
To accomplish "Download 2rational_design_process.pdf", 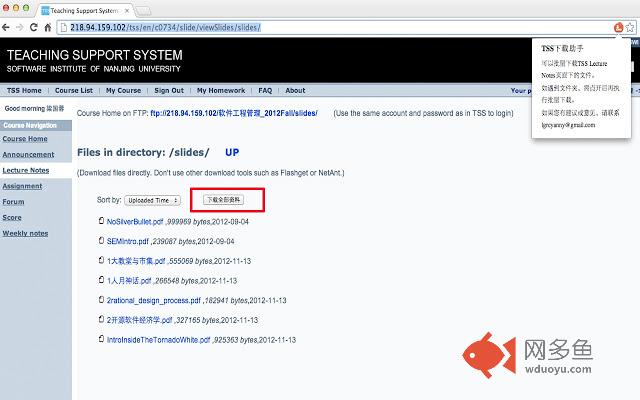I will 153,300.
